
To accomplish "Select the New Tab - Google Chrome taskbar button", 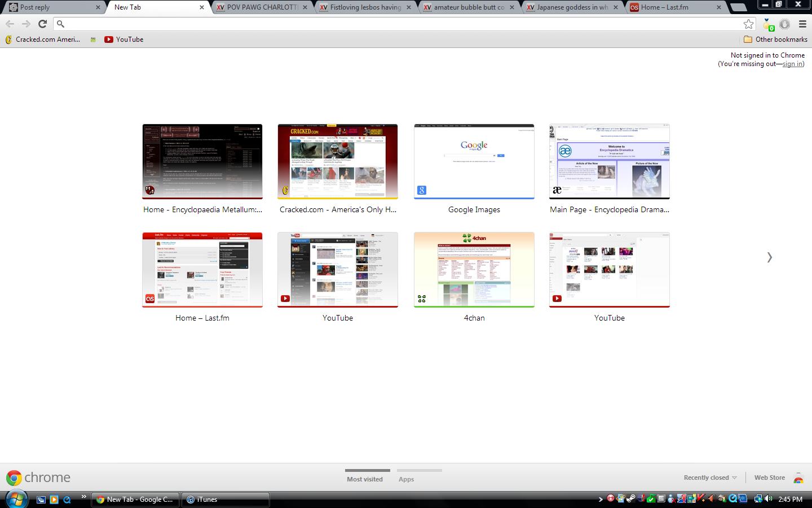I will pos(135,500).
